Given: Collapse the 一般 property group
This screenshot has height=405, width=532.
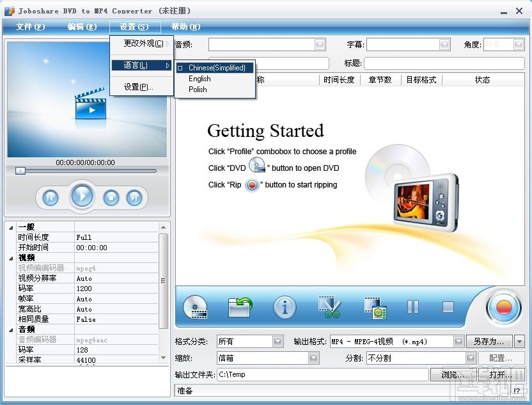Looking at the screenshot, I should pos(11,227).
